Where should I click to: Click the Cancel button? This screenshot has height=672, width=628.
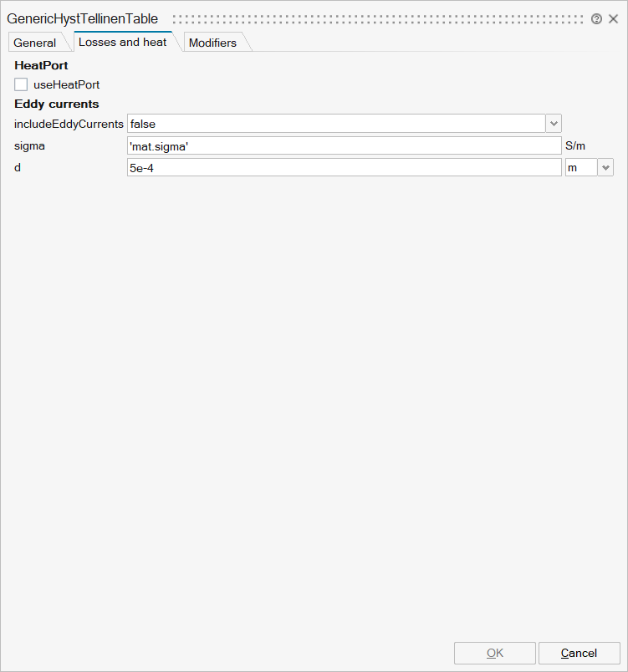pyautogui.click(x=579, y=653)
